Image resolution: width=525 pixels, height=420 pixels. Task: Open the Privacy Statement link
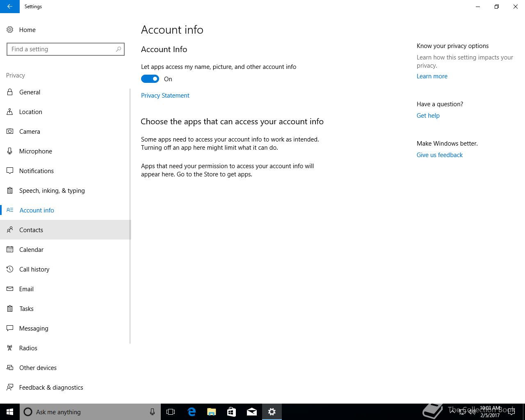pyautogui.click(x=165, y=96)
